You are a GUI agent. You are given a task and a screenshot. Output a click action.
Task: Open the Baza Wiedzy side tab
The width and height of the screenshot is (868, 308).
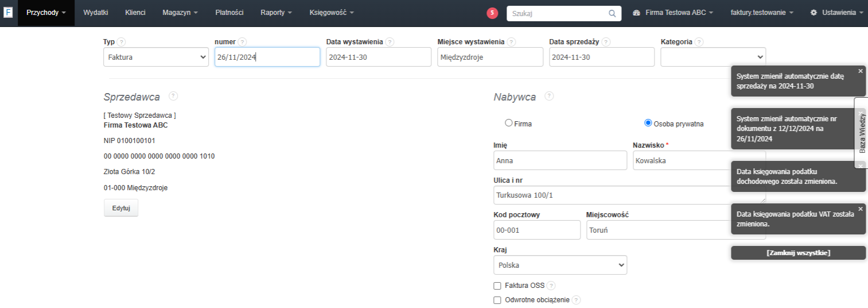pyautogui.click(x=861, y=133)
